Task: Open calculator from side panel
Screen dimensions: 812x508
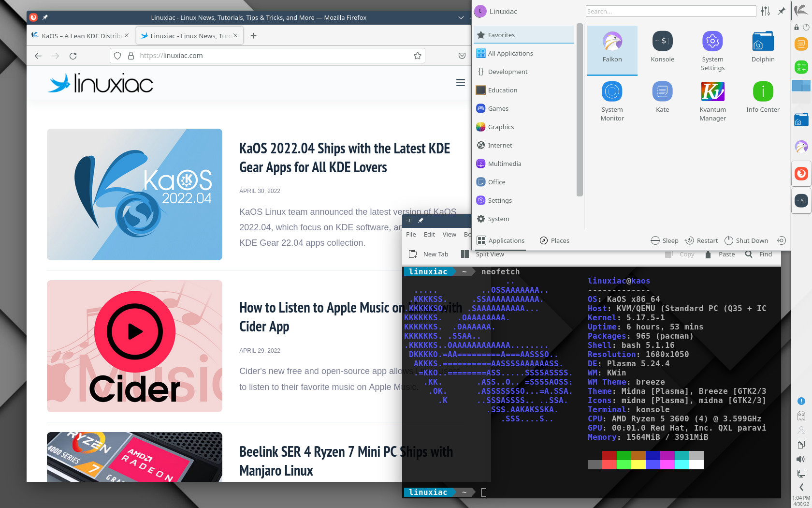Action: 801,67
